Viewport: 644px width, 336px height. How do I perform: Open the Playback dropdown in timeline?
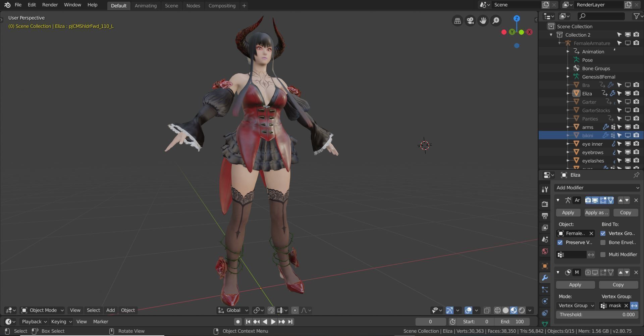tap(34, 322)
